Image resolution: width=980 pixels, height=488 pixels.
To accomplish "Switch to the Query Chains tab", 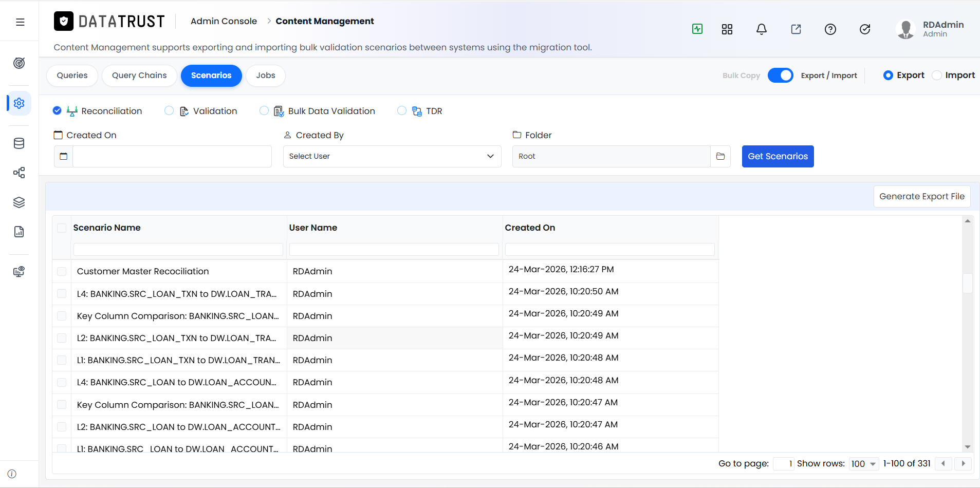I will click(x=139, y=76).
